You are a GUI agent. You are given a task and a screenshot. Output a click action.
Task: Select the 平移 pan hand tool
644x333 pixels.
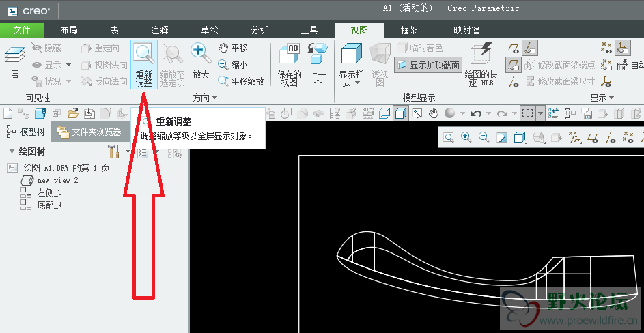coord(233,48)
